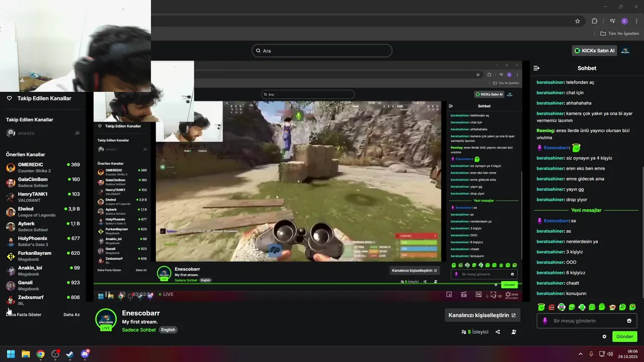This screenshot has width=644, height=362.
Task: Click the English language tag
Action: (x=168, y=330)
